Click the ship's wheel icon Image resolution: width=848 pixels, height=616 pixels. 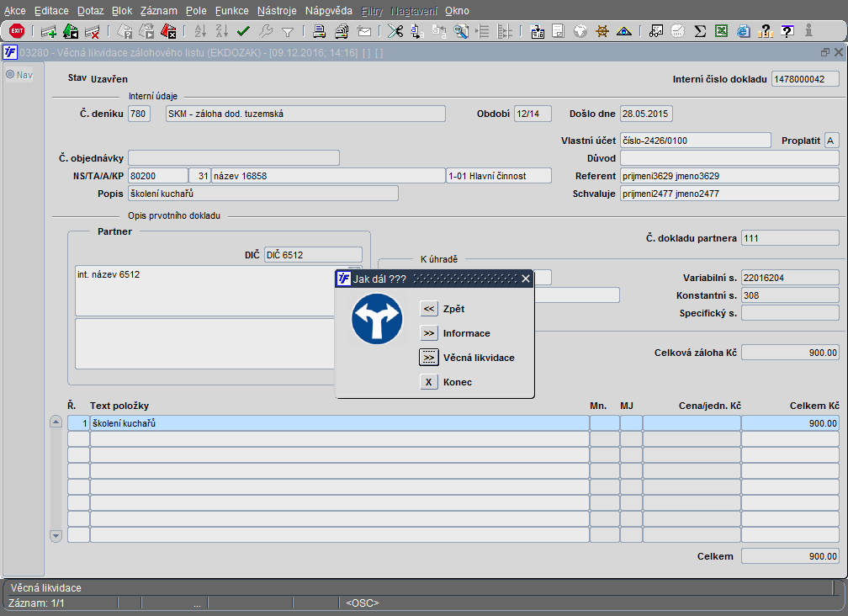[602, 32]
